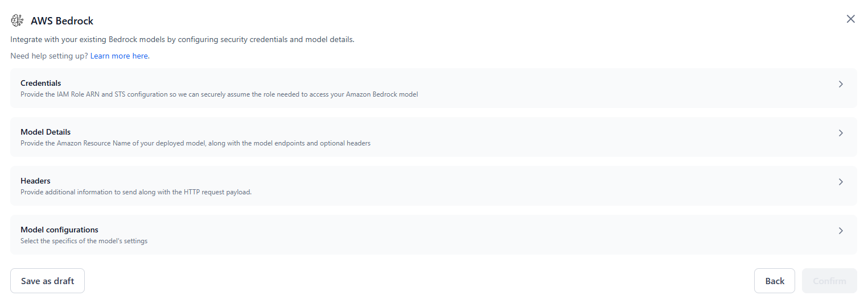Expand Credentials using its chevron arrow

(841, 84)
